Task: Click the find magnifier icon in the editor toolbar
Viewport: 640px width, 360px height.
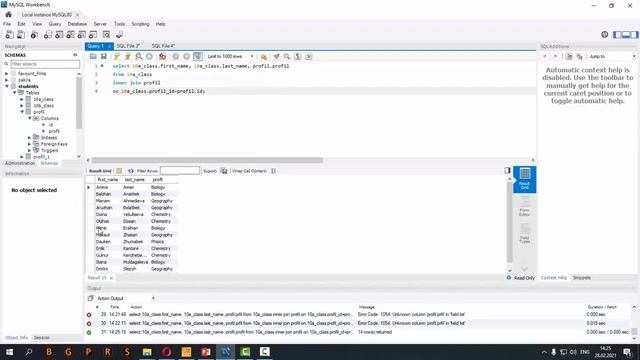Action: click(x=287, y=56)
